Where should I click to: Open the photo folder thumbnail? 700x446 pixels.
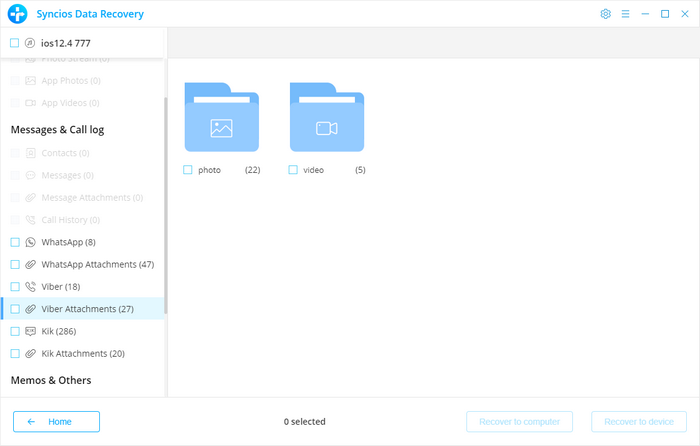221,118
